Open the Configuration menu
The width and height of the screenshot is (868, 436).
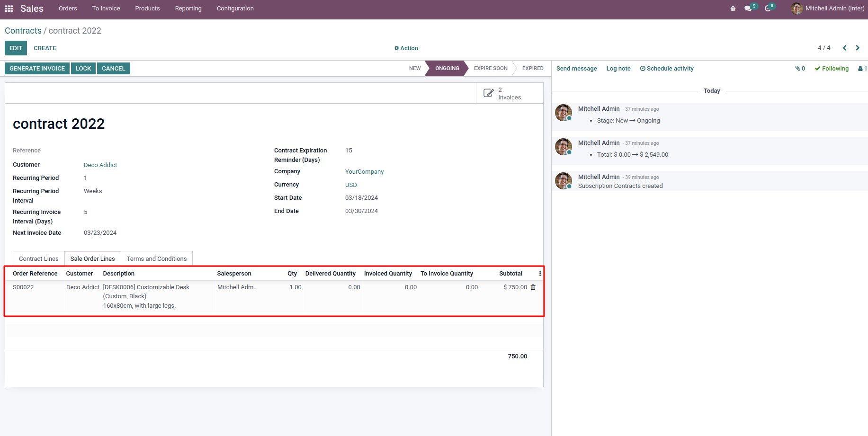click(x=235, y=9)
